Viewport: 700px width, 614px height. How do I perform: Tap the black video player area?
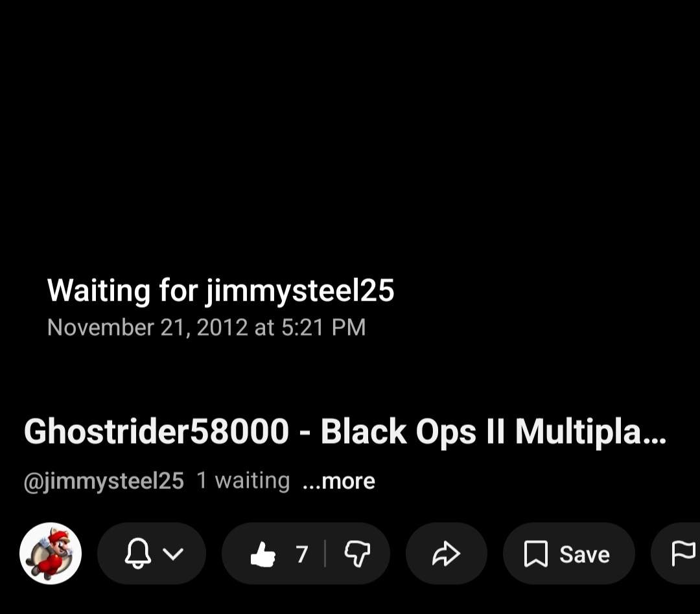(350, 192)
